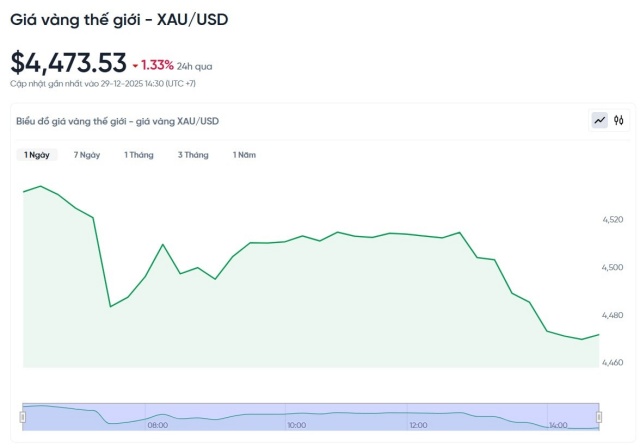
Task: Click the 4,520 y-axis price label
Action: pyautogui.click(x=612, y=219)
